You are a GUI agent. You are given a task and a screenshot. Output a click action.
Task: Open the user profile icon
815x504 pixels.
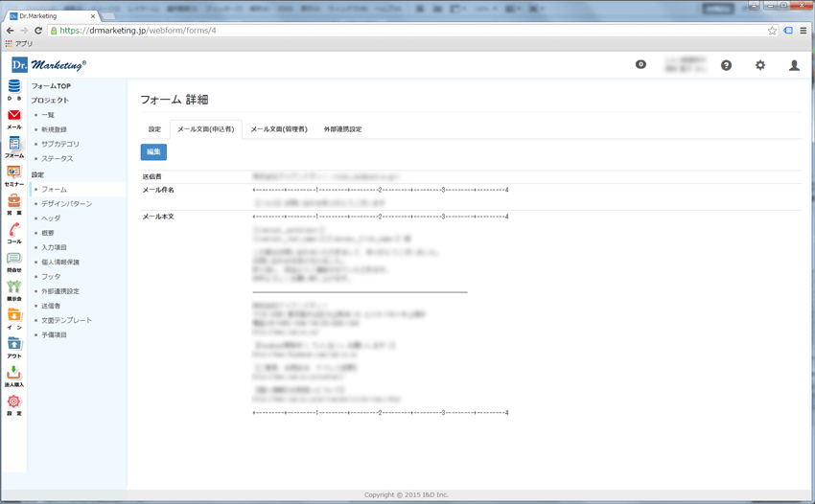click(794, 65)
